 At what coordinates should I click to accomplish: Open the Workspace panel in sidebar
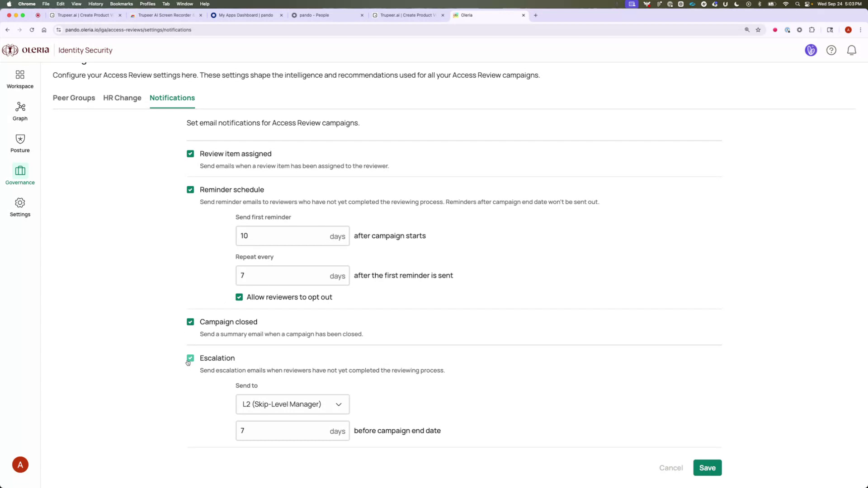pos(19,79)
